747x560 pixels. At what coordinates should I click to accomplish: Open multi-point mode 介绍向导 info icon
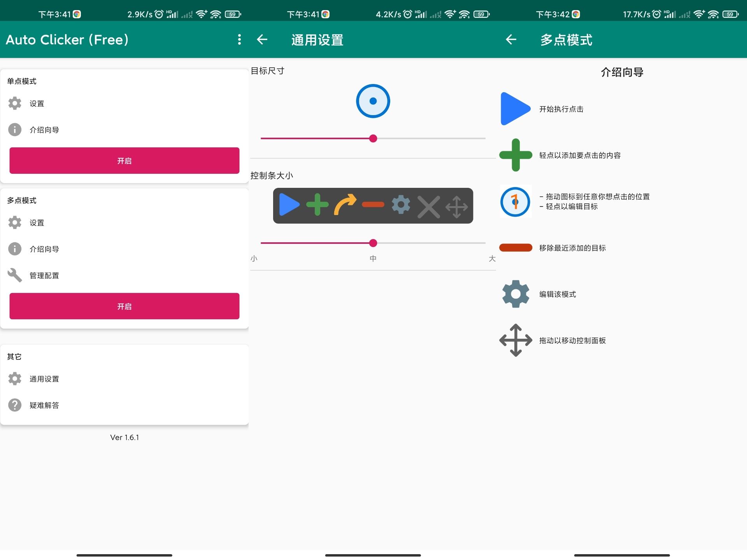click(15, 249)
